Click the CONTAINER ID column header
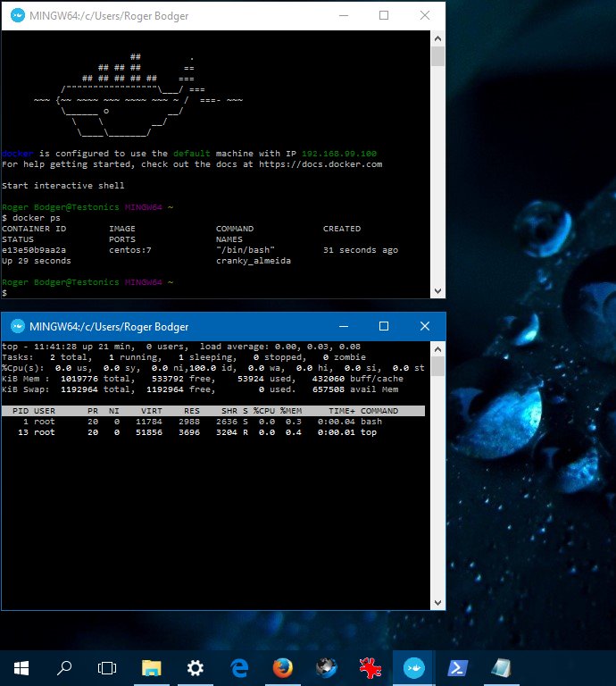 coord(34,229)
